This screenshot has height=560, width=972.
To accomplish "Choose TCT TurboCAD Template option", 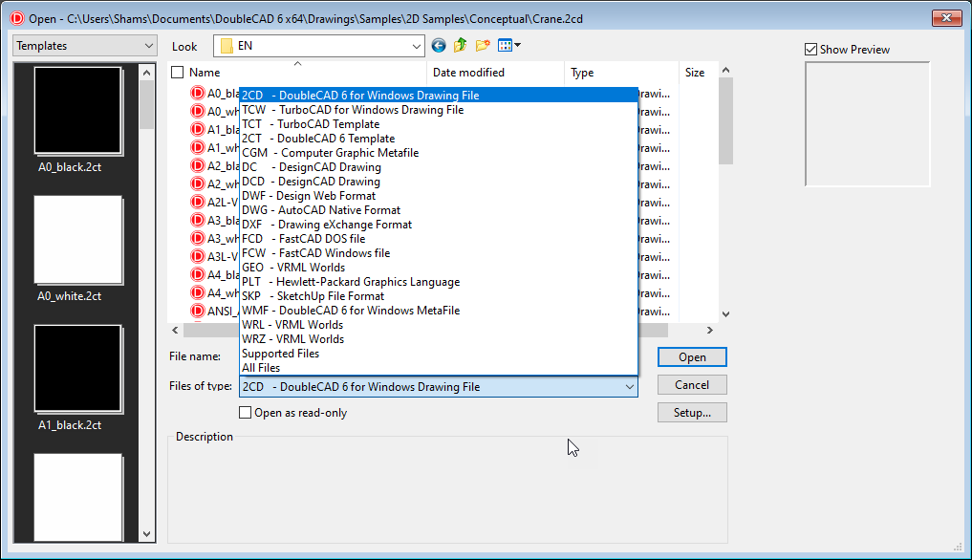I will point(439,124).
